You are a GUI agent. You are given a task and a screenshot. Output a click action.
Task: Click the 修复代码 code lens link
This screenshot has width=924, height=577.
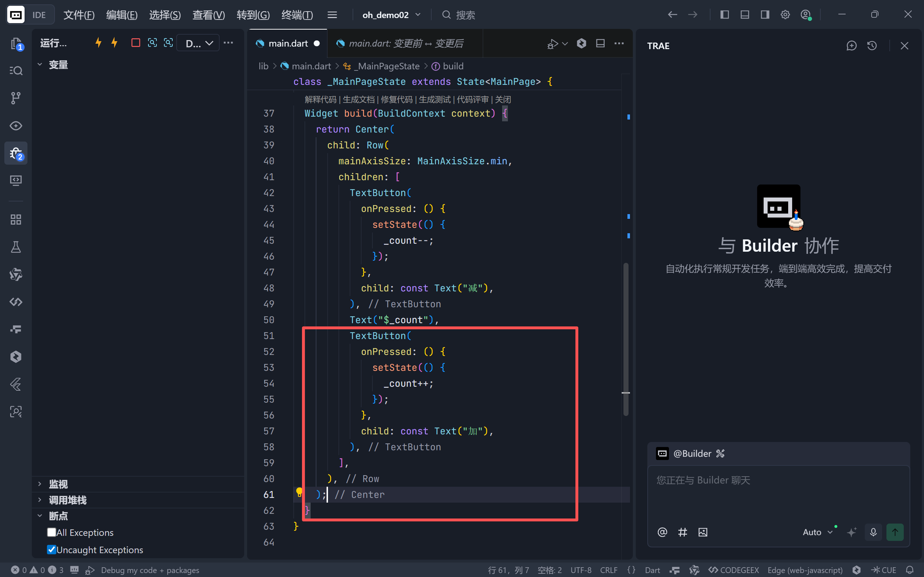point(396,100)
